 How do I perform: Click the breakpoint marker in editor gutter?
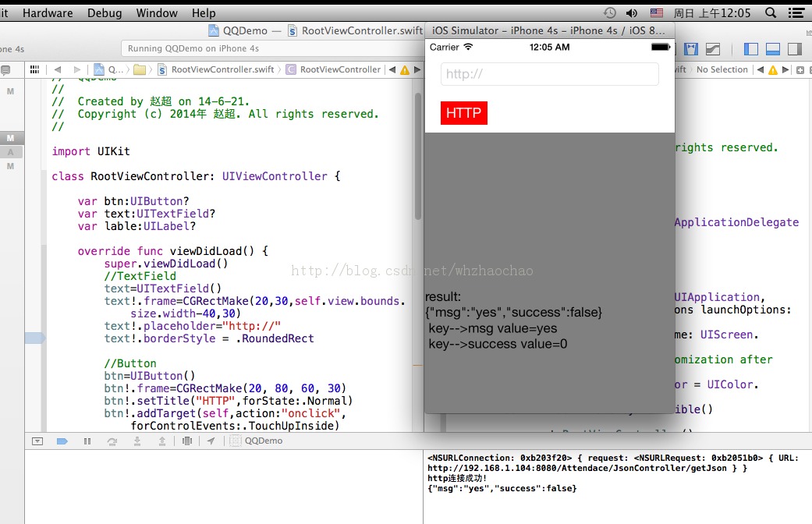point(34,338)
